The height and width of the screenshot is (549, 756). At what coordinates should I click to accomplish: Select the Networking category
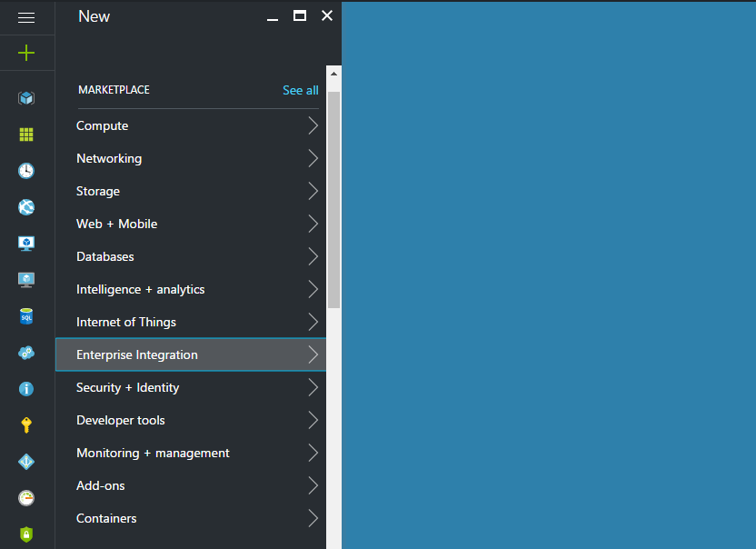(191, 159)
